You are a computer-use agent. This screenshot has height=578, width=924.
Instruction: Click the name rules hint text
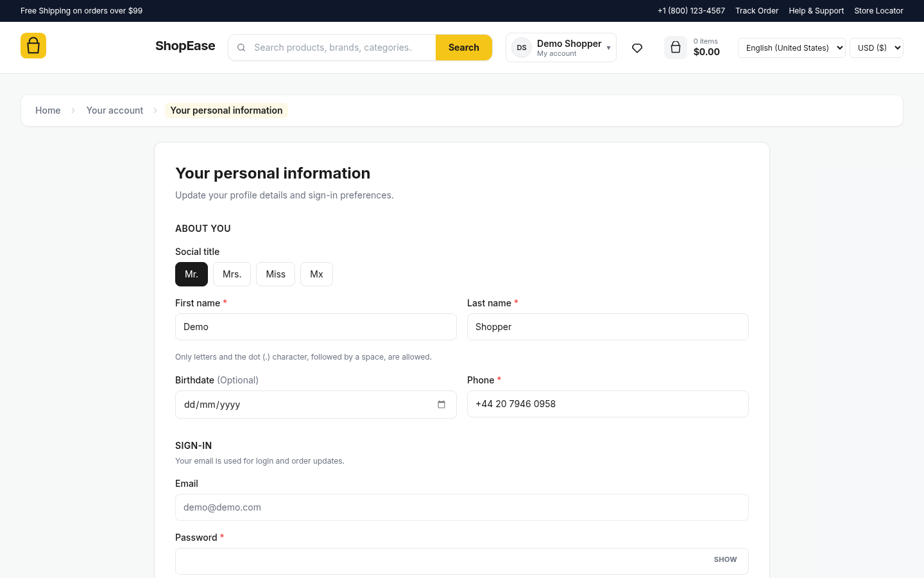click(x=304, y=357)
